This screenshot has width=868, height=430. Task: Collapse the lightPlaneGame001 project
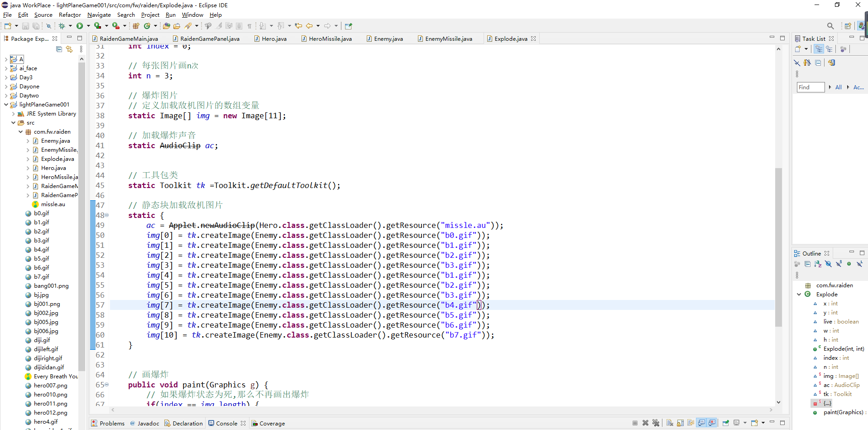point(6,104)
